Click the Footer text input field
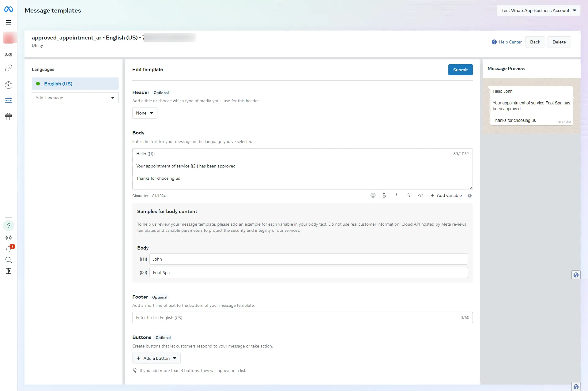 point(302,317)
